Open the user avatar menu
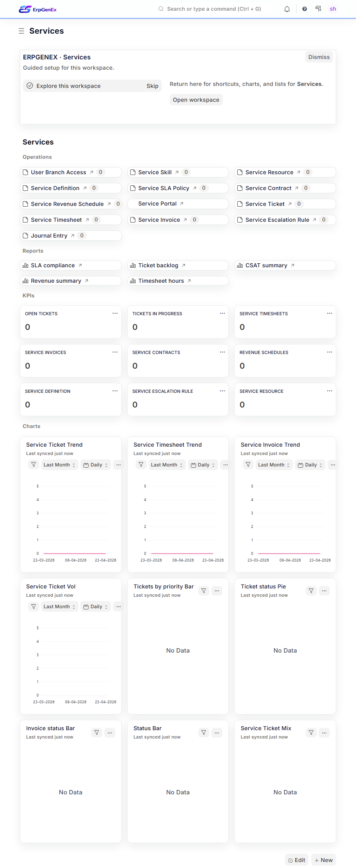Viewport: 356px width, 868px height. point(333,9)
